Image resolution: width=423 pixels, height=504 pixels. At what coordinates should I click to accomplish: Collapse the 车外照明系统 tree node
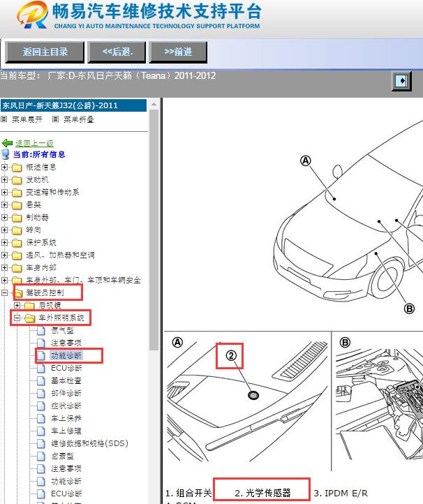pyautogui.click(x=17, y=318)
